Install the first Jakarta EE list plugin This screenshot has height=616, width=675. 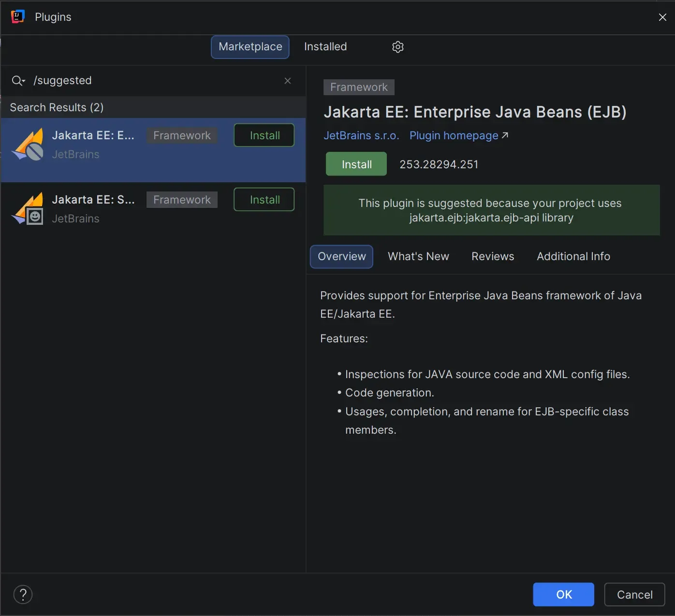264,135
